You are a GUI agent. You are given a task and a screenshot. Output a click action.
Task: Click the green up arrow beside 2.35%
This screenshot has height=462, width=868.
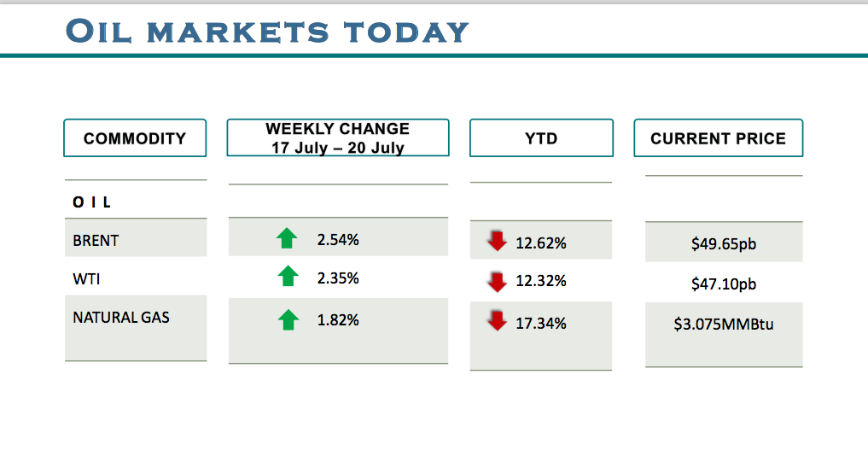(288, 277)
